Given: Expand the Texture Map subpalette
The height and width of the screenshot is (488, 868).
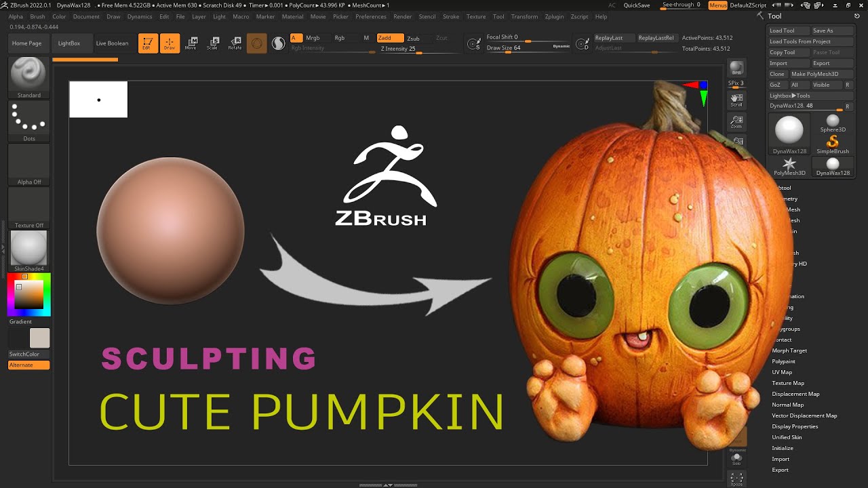Looking at the screenshot, I should (788, 383).
